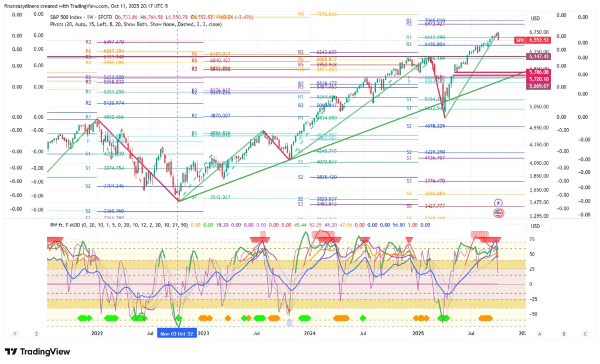Click the gray marker in the oscillator pane
The height and width of the screenshot is (364, 600).
pos(288,322)
